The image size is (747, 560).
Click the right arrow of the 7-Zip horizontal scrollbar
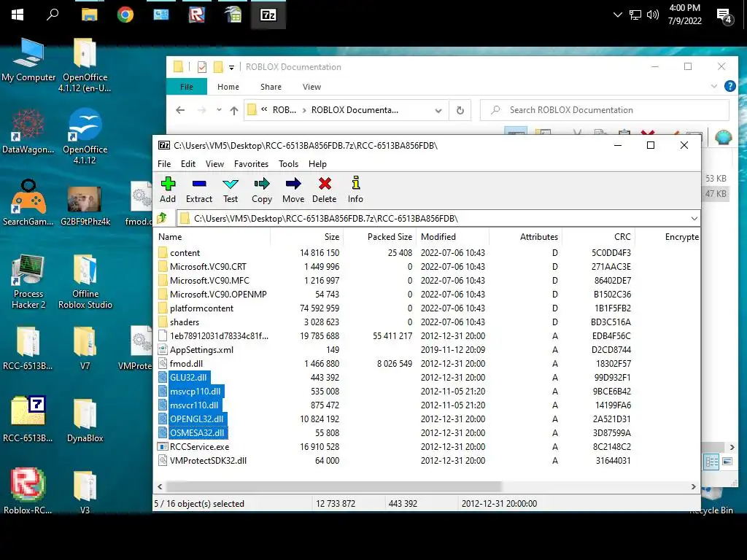click(x=693, y=486)
